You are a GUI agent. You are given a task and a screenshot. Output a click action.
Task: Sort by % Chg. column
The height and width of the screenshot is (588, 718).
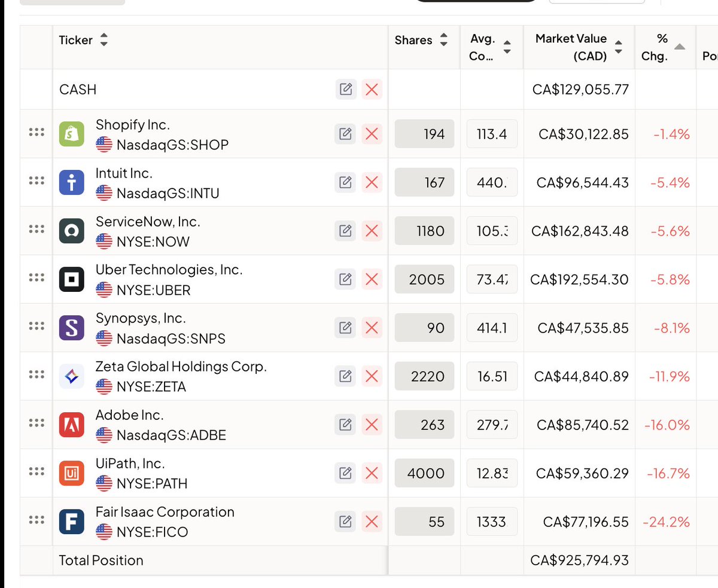point(680,47)
